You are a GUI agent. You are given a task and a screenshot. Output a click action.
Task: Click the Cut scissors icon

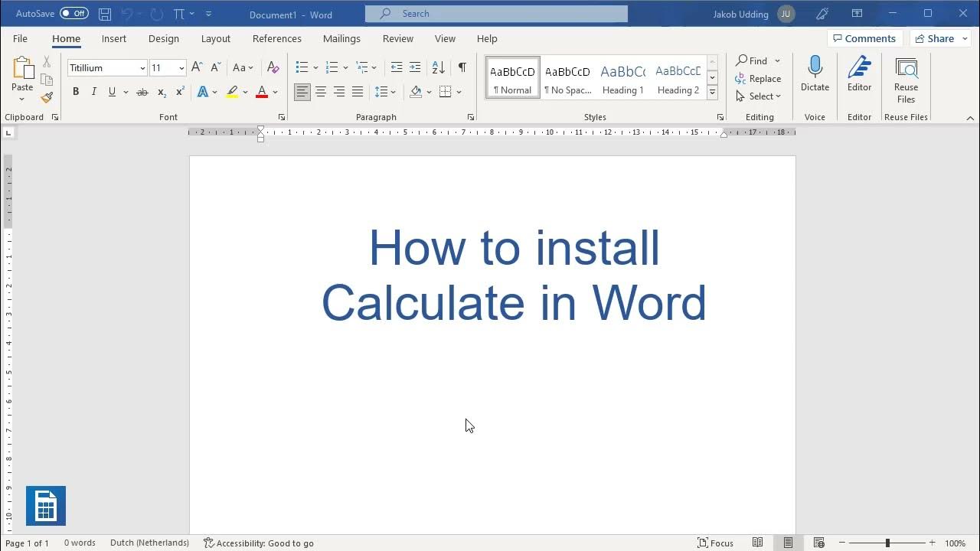47,62
